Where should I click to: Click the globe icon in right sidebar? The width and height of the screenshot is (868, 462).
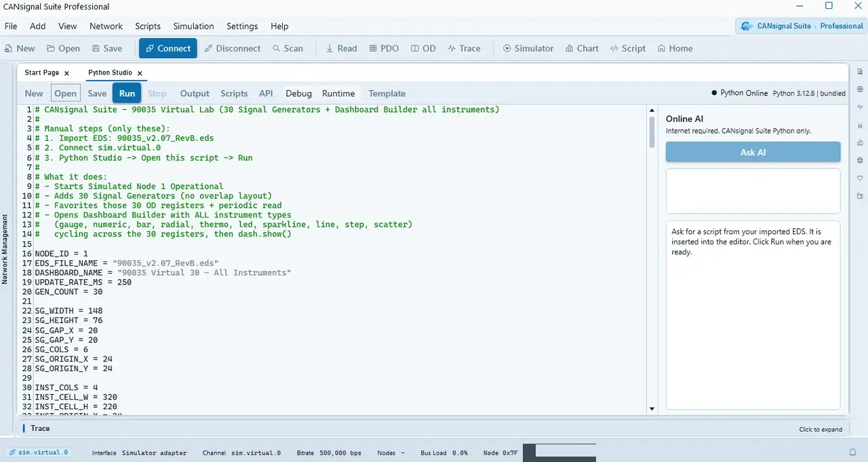coord(860,161)
